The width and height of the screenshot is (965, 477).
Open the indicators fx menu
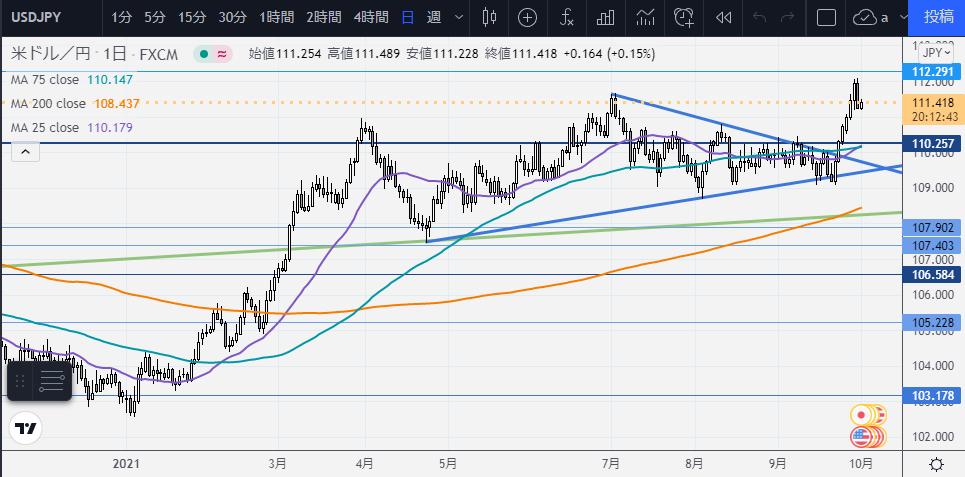567,17
